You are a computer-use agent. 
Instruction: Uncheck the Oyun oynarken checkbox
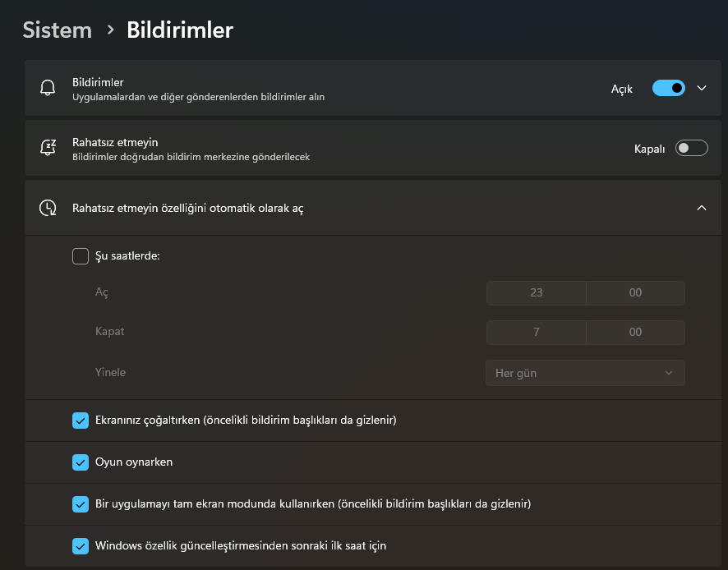click(x=81, y=462)
